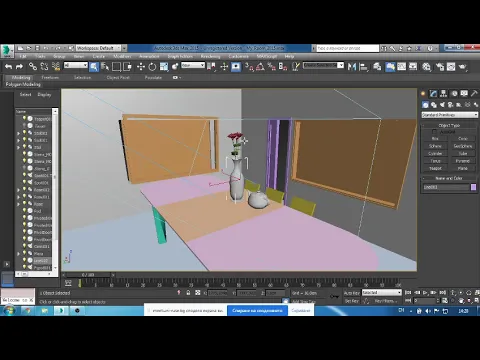Switch to the Object Paint ribbon tab
Image resolution: width=480 pixels, height=360 pixels.
(x=118, y=77)
